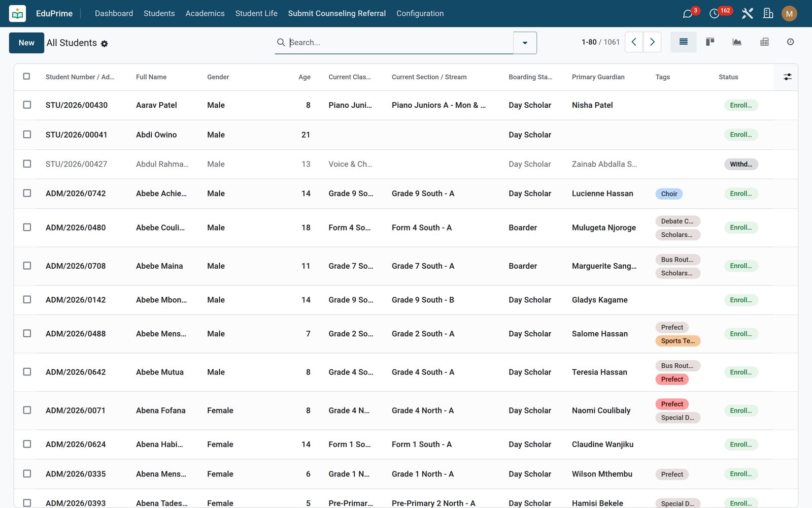This screenshot has width=812, height=508.
Task: Check the ADM/2026/0742 row checkbox
Action: click(x=27, y=193)
